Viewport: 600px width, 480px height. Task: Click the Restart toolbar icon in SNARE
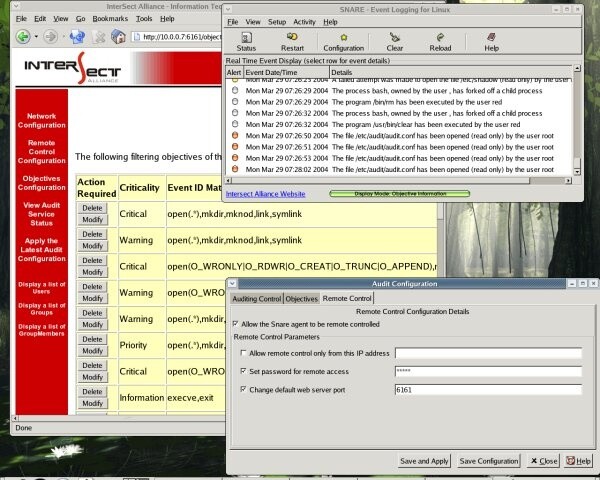[x=292, y=42]
